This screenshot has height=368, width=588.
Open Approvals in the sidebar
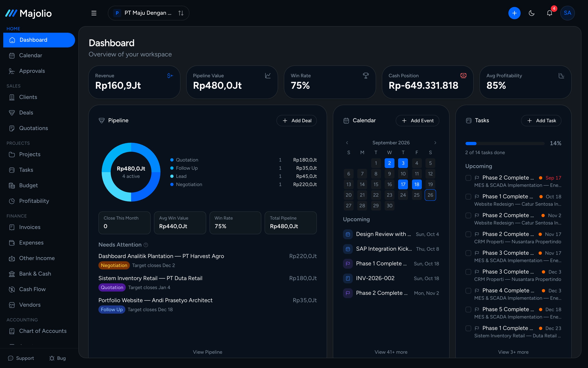pyautogui.click(x=39, y=71)
